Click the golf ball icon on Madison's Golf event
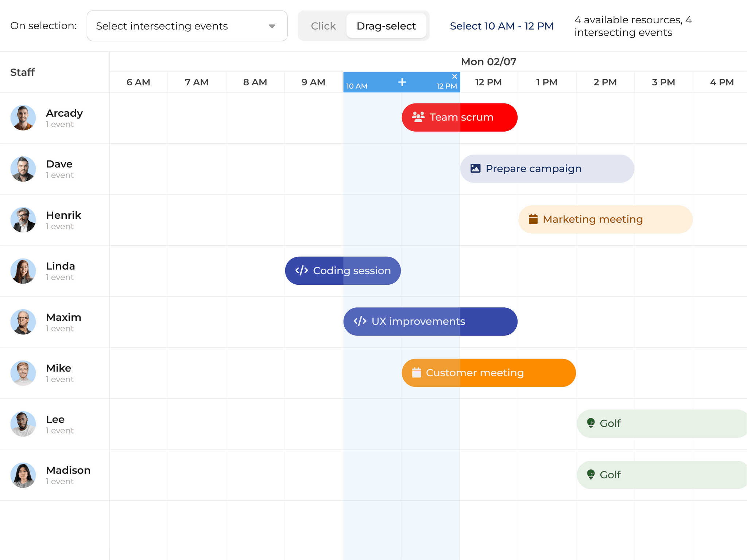This screenshot has width=747, height=560. [591, 474]
